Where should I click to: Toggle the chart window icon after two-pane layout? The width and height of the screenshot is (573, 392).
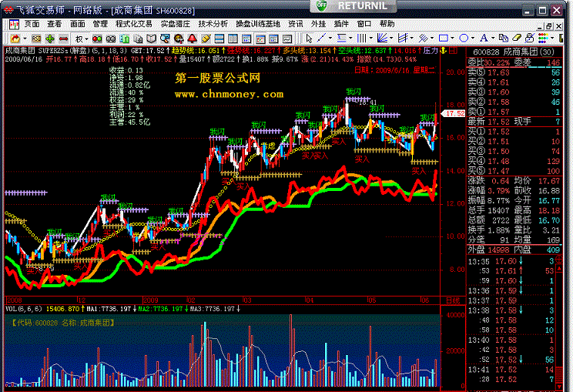tap(246, 39)
